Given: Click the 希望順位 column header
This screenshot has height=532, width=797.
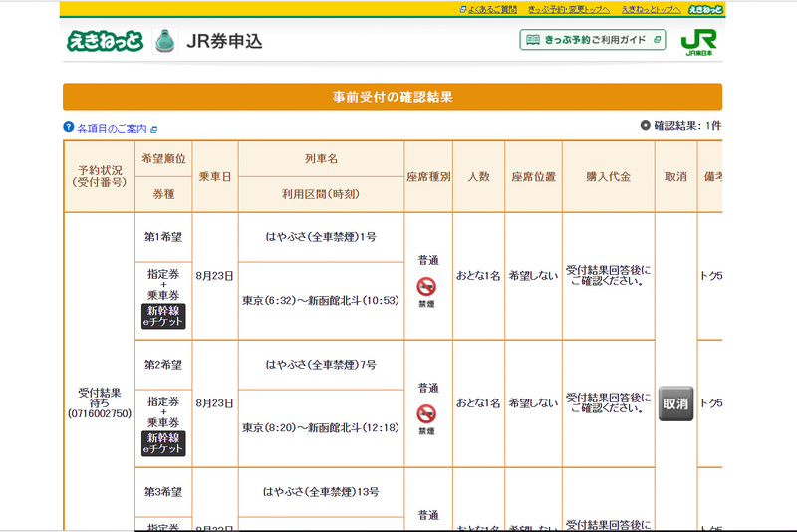Looking at the screenshot, I should pyautogui.click(x=163, y=159).
